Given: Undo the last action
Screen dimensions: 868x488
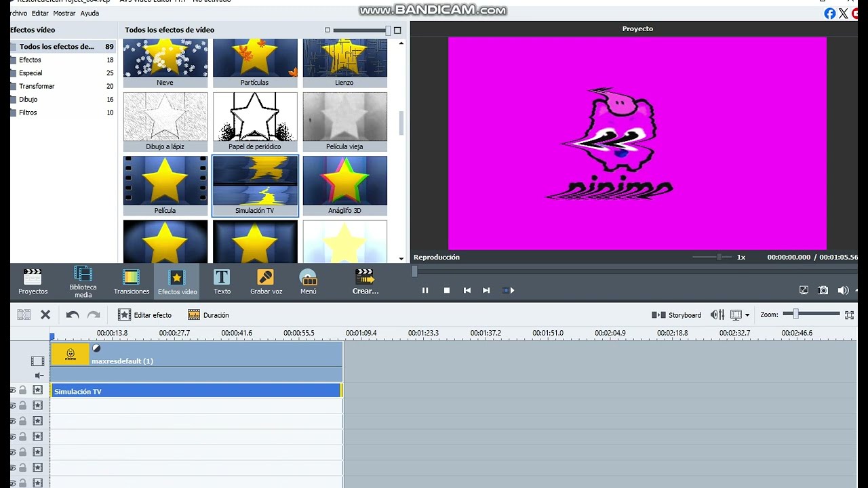Looking at the screenshot, I should pyautogui.click(x=73, y=314).
